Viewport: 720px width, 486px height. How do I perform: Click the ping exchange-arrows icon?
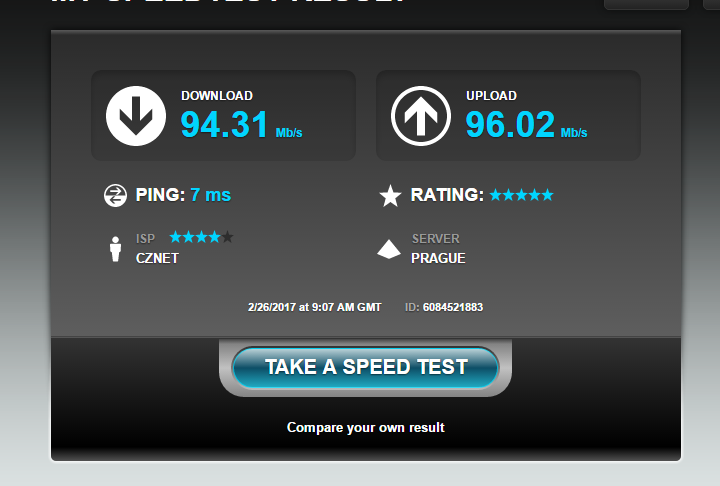coord(115,195)
